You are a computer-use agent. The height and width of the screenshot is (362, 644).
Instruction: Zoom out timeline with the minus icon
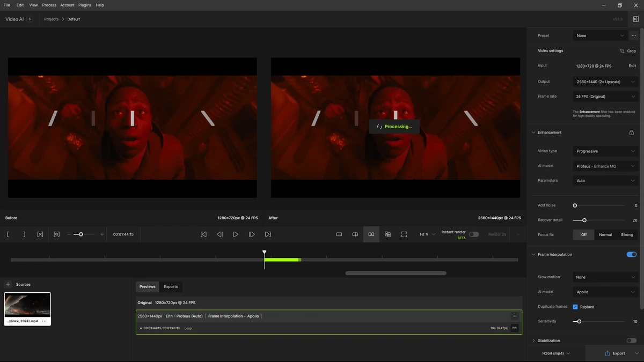coord(69,234)
